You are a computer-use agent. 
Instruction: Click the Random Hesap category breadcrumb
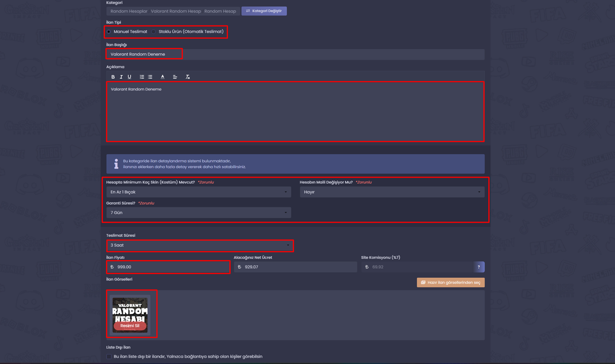point(220,11)
